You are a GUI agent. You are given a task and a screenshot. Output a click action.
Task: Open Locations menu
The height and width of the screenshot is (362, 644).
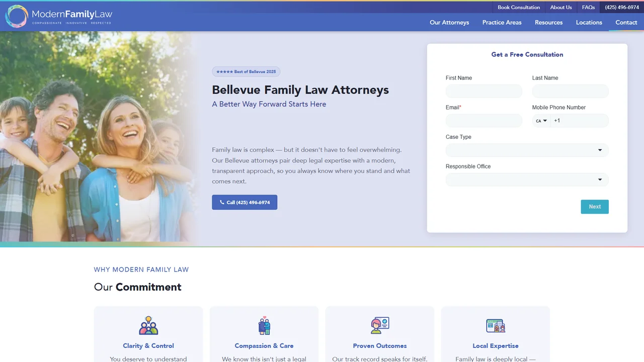(x=589, y=23)
